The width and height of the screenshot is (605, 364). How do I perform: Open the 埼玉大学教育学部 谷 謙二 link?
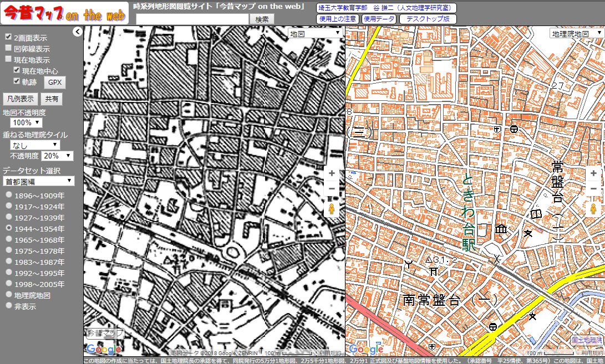tap(386, 8)
